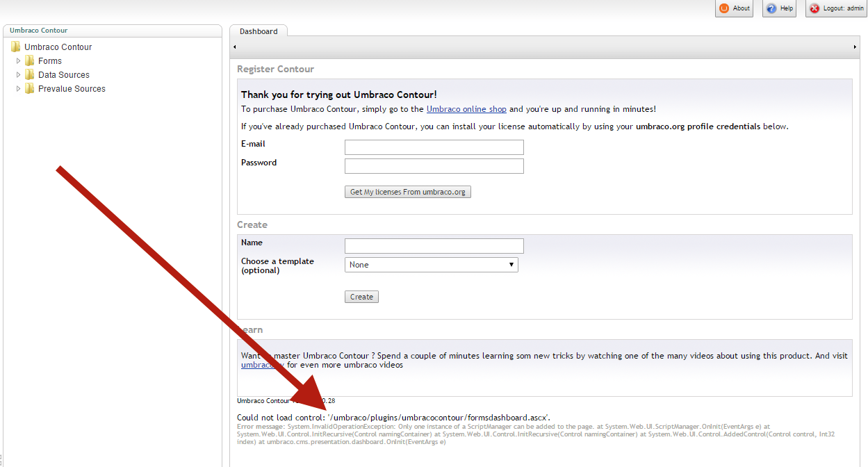
Task: Focus the Password input field
Action: [434, 166]
